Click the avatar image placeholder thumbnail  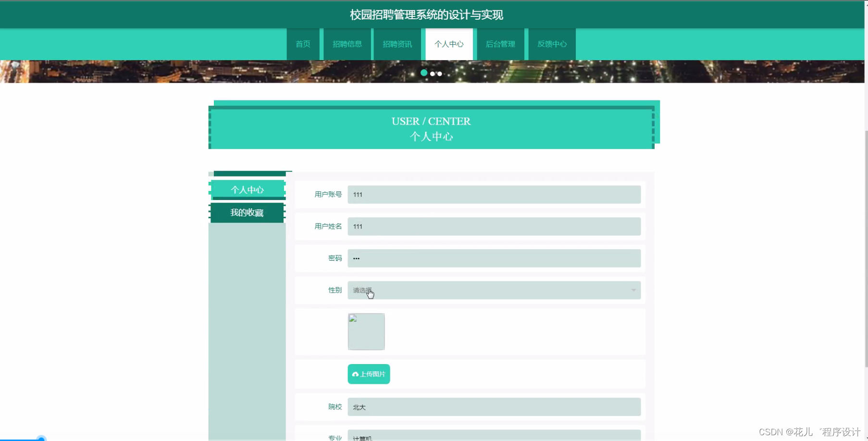tap(366, 331)
